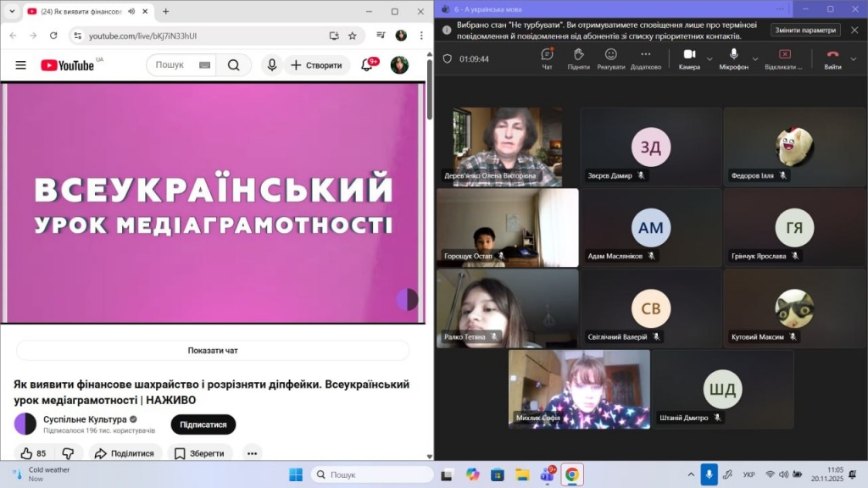Raise your hand using Підняти icon
This screenshot has height=488, width=868.
578,54
